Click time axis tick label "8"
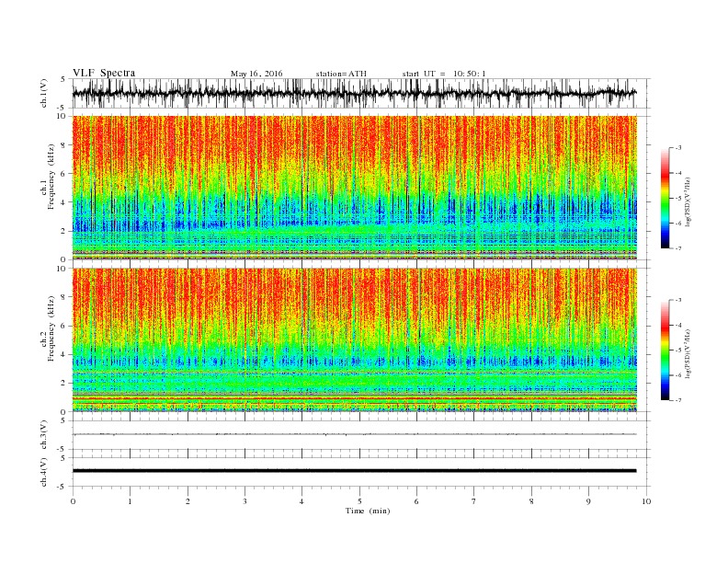 (x=531, y=501)
